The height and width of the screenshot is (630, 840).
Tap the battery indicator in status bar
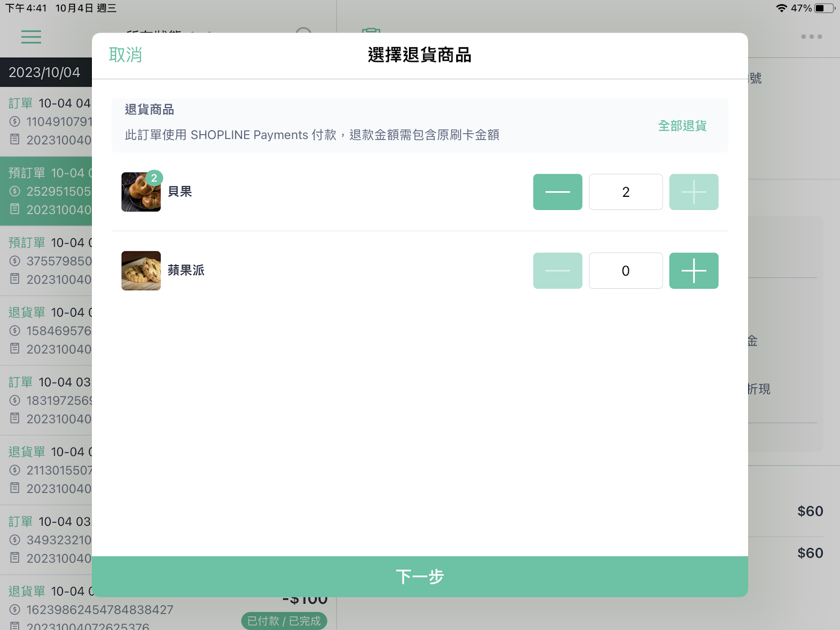click(824, 8)
